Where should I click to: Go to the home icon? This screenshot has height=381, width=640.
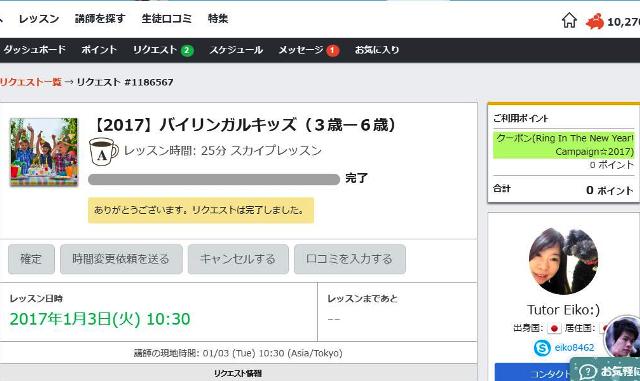click(569, 20)
